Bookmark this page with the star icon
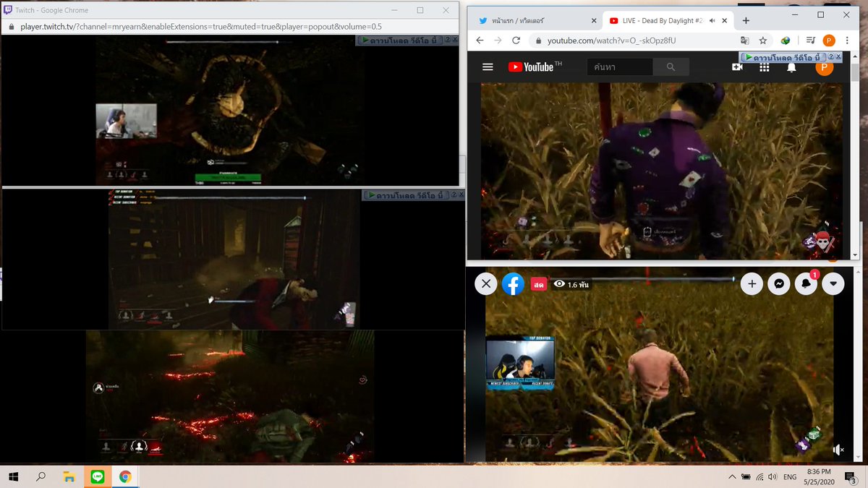Screen dimensions: 868x488 click(762, 40)
